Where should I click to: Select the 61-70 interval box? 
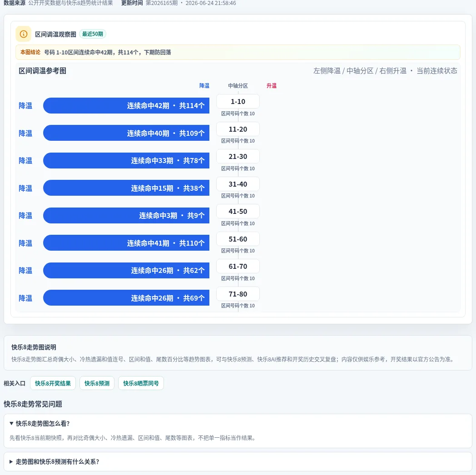[x=238, y=266]
